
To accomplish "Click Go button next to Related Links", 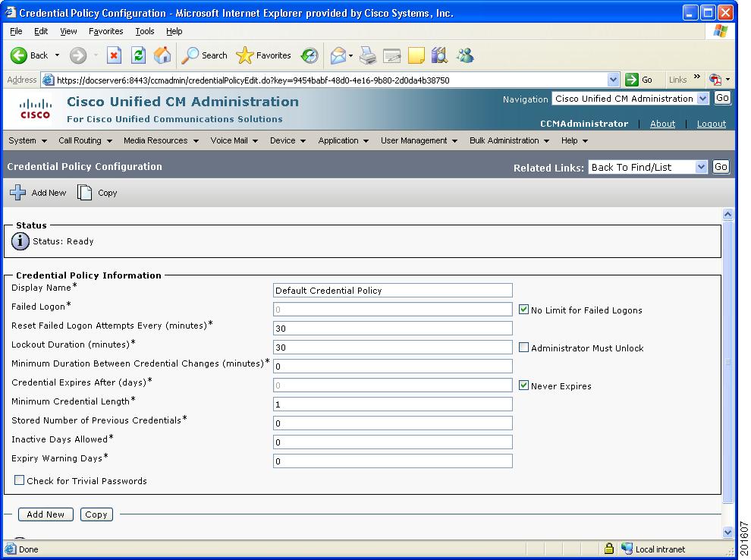I will coord(721,167).
